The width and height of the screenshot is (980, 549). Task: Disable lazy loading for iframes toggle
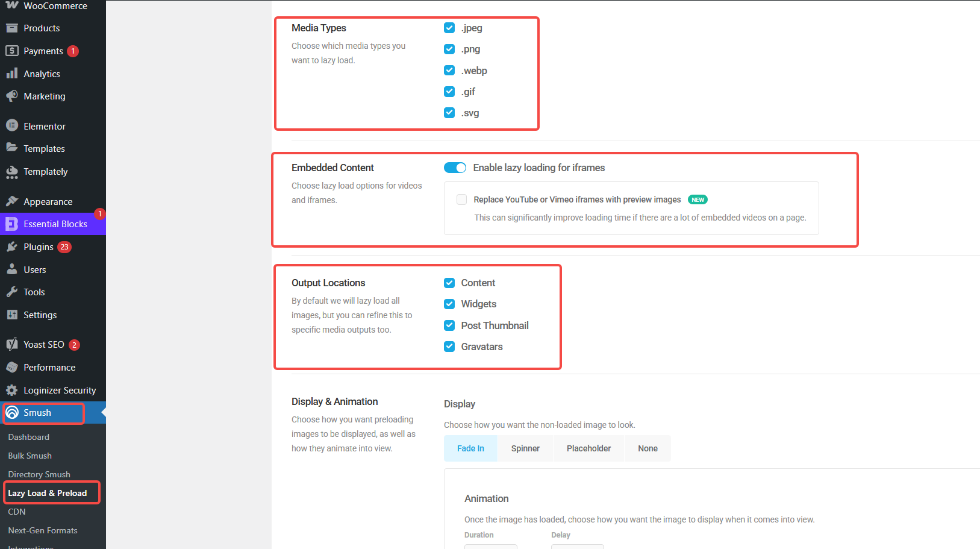[x=455, y=168]
